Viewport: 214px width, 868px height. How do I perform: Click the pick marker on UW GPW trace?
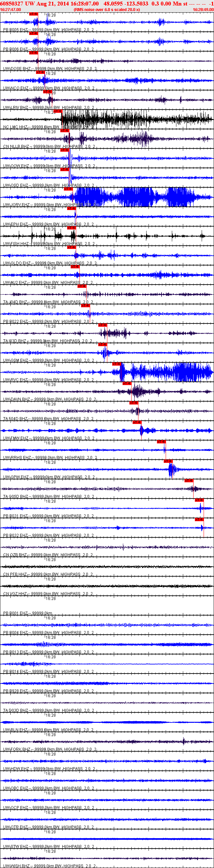pos(168,461)
